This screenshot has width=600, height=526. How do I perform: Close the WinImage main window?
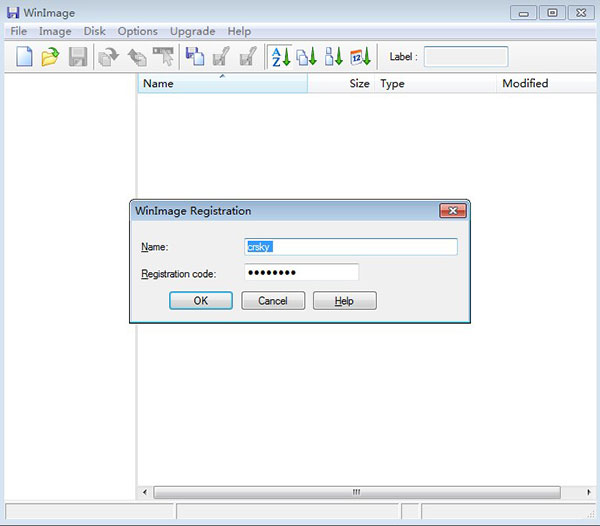[x=581, y=13]
